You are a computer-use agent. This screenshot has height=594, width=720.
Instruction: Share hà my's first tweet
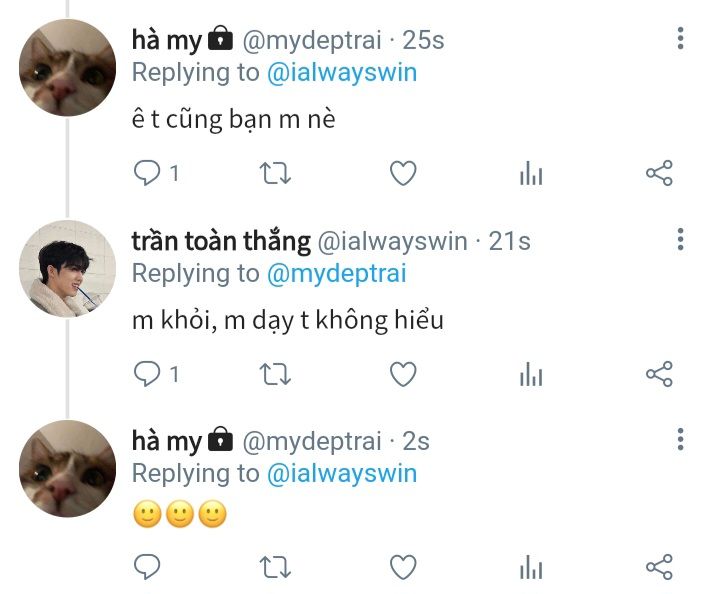coord(659,174)
